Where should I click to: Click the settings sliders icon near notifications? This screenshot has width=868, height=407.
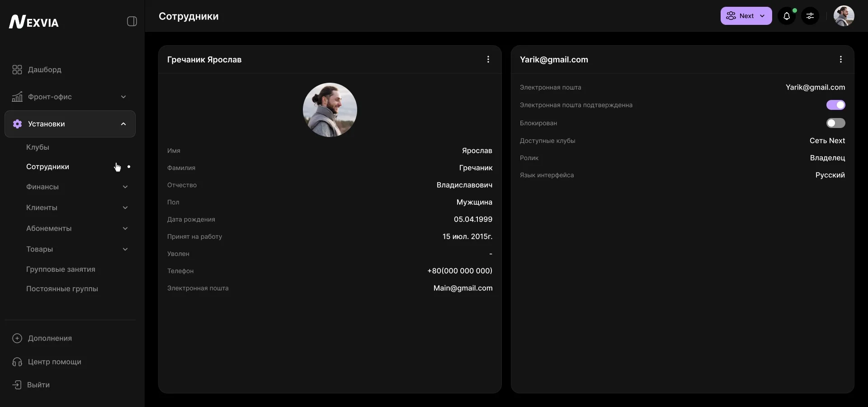pos(810,16)
